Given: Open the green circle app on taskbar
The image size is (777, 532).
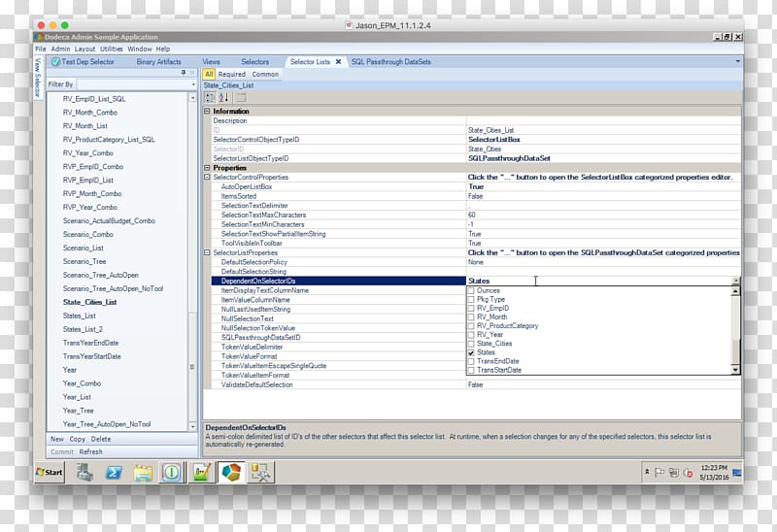Looking at the screenshot, I should [172, 472].
